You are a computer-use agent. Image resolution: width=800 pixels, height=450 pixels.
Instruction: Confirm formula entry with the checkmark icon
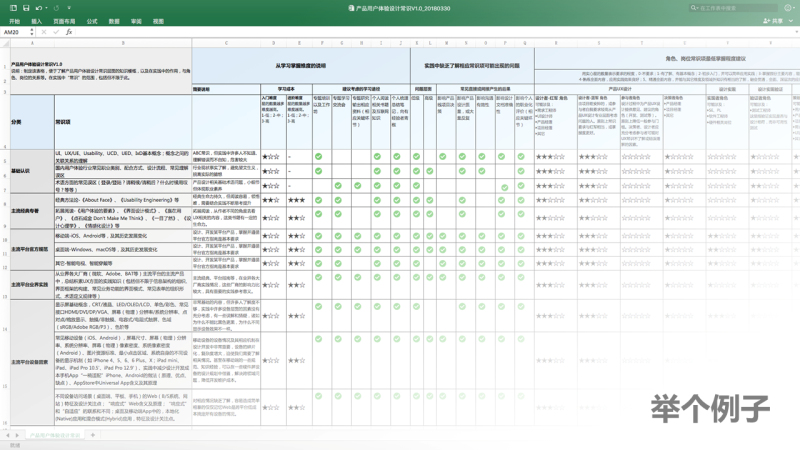point(56,32)
